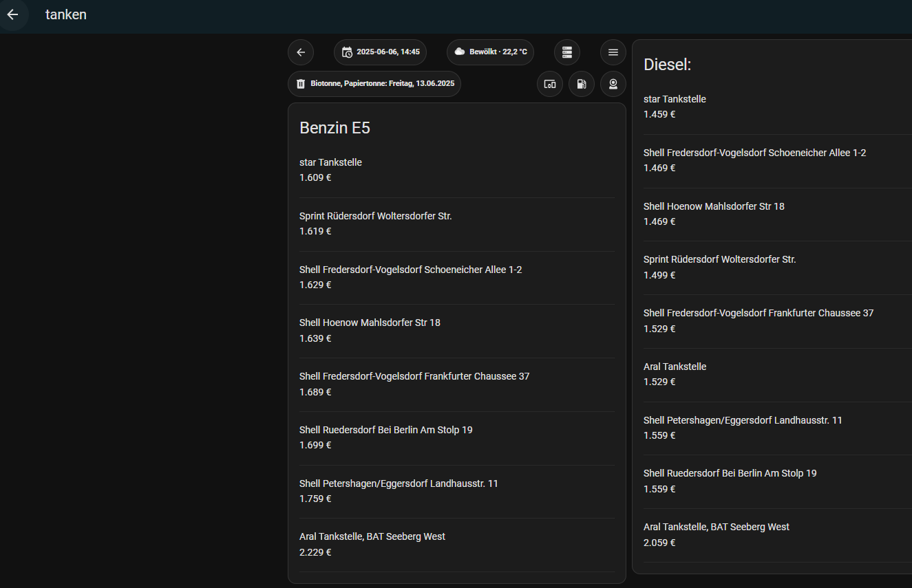Click the cloud icon in weather chip
Screen dimensions: 912x588
tap(460, 52)
